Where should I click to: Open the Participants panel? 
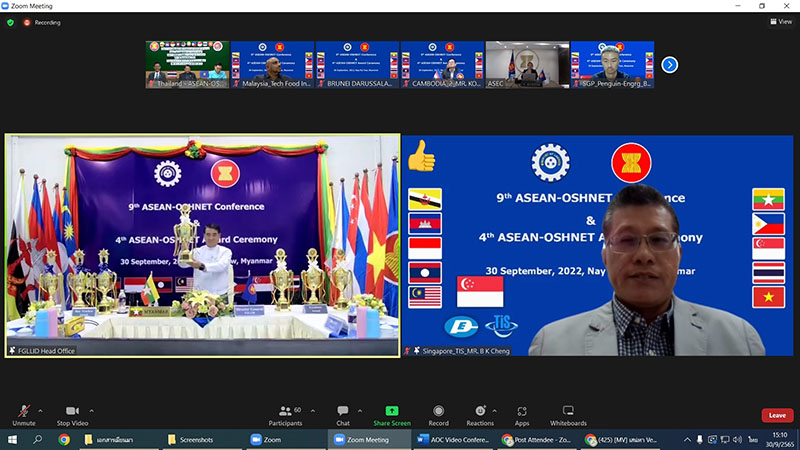pos(285,414)
